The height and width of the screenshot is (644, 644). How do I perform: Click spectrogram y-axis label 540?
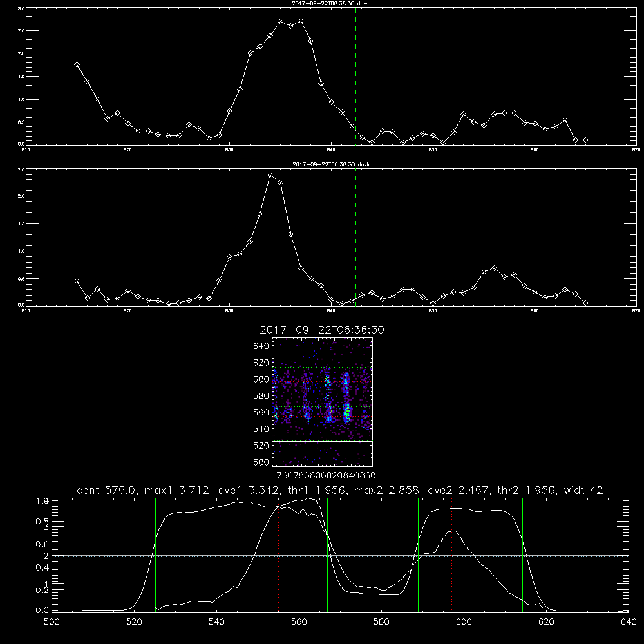tap(261, 429)
